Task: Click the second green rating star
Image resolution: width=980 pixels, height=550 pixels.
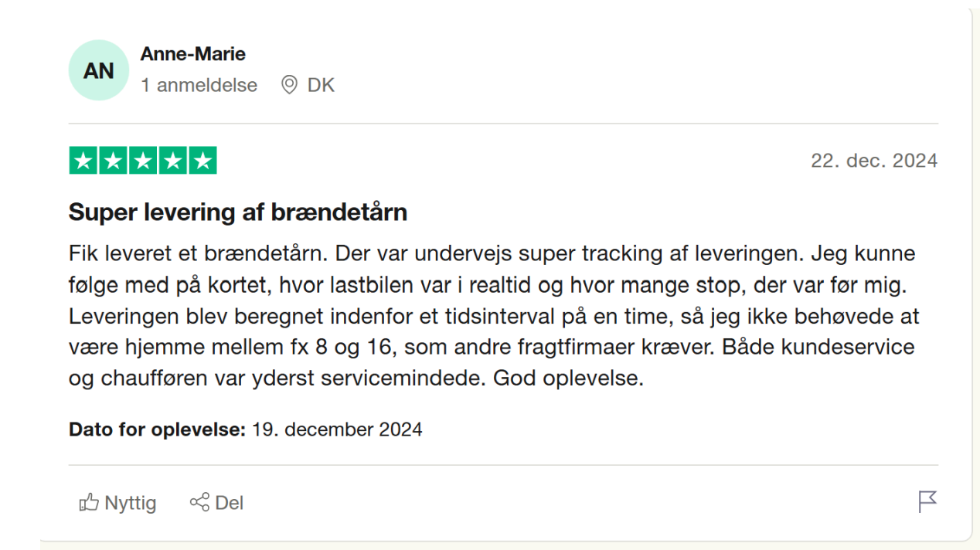Action: 114,161
